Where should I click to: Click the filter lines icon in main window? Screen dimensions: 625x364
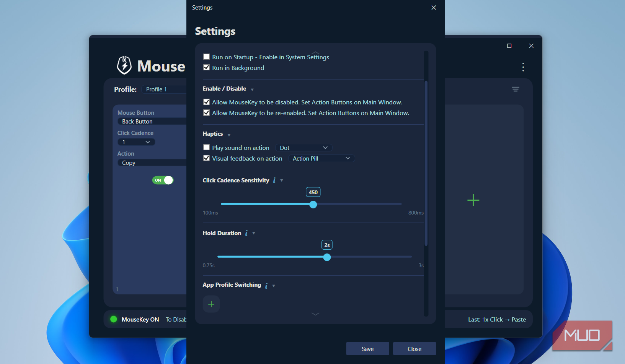516,89
